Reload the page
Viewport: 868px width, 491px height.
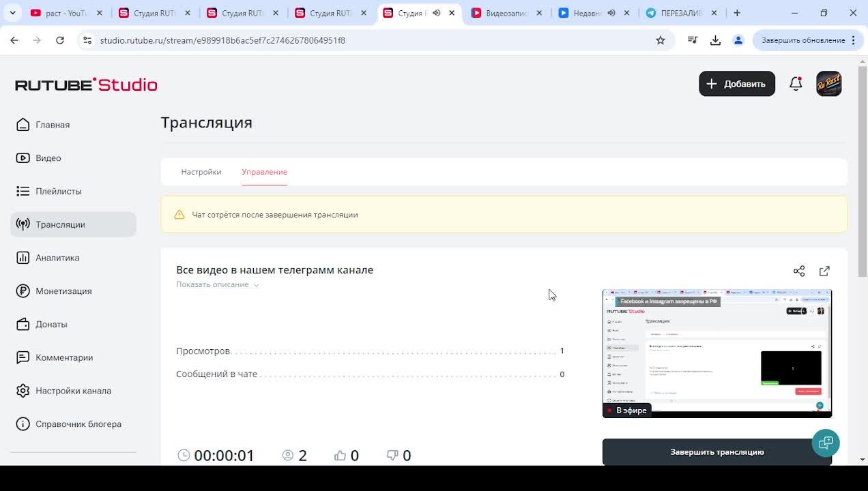click(60, 40)
